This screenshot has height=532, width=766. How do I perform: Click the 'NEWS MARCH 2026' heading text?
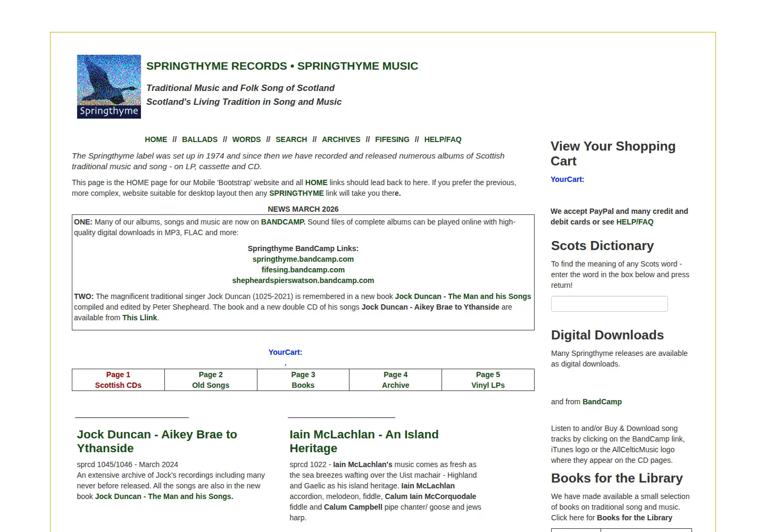pos(303,209)
